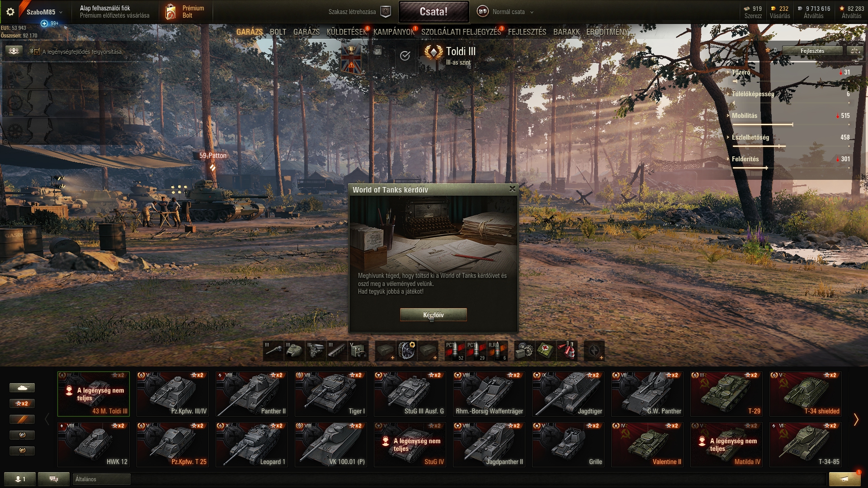Switch to the BARAKK tab
The height and width of the screenshot is (488, 868).
[x=566, y=32]
